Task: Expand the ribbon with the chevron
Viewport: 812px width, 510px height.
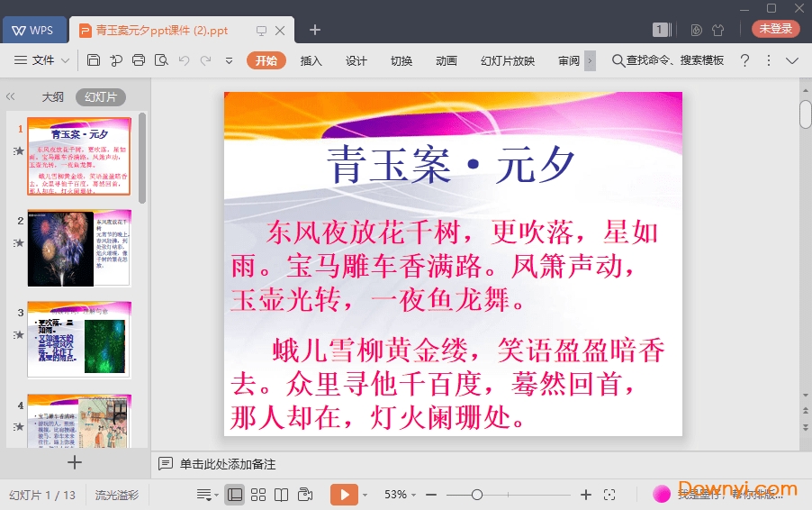Action: (x=792, y=60)
